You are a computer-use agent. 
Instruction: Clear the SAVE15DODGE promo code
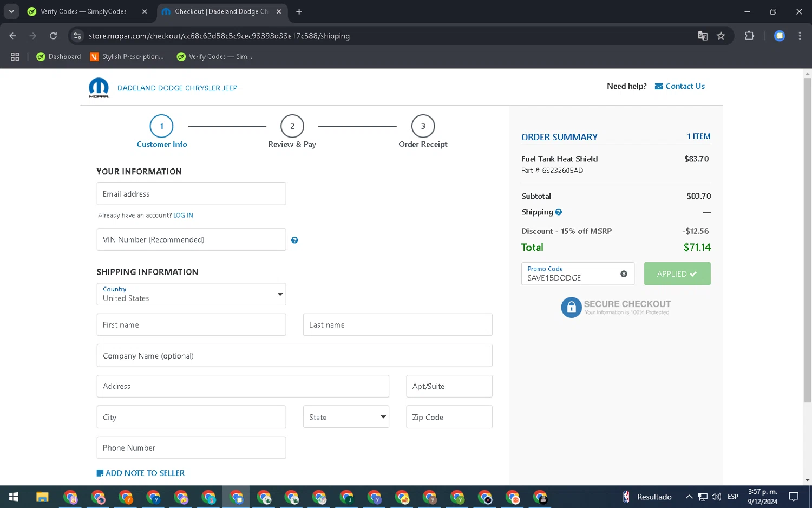pyautogui.click(x=624, y=274)
